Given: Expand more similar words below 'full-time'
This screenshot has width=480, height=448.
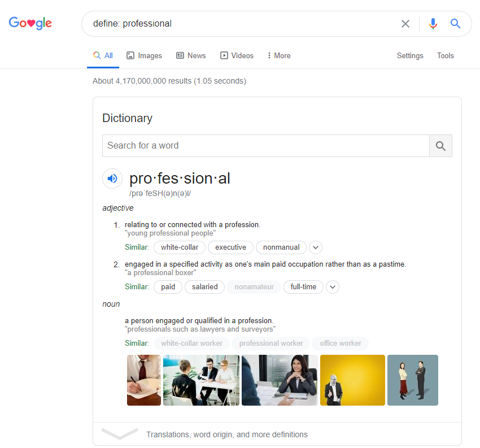Looking at the screenshot, I should pos(333,287).
